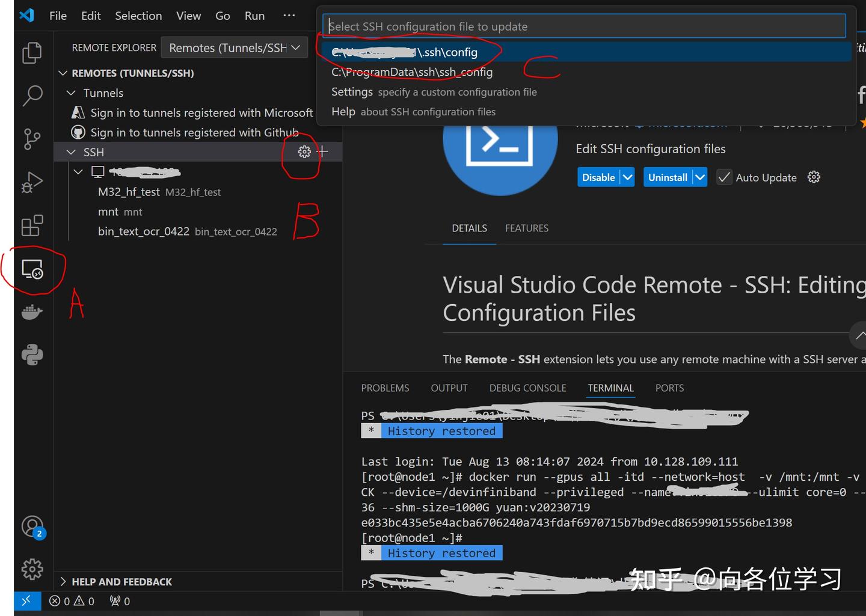This screenshot has height=616, width=866.
Task: Click the first History restored label in terminal
Action: (441, 431)
